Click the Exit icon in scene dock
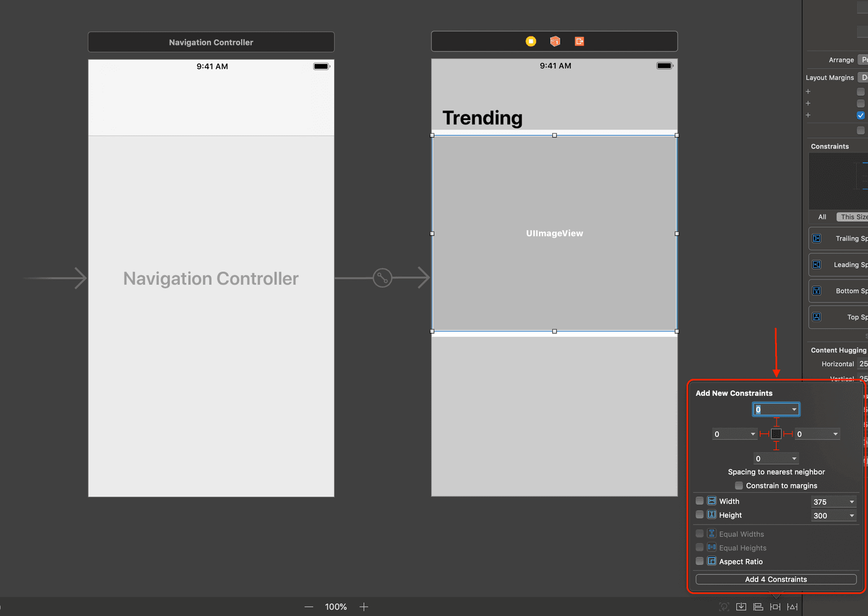This screenshot has width=868, height=616. [x=579, y=41]
